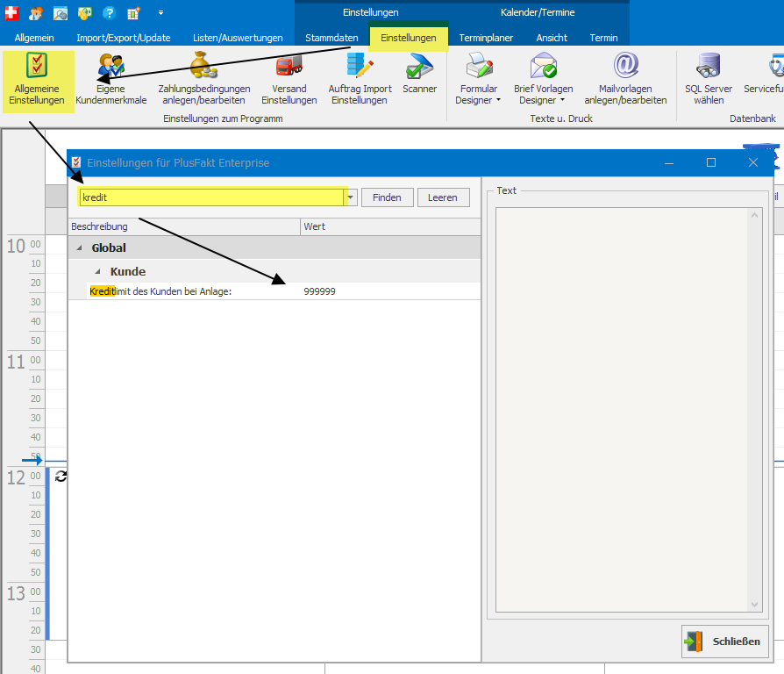Click the Beschreibung column header
Image resolution: width=784 pixels, height=674 pixels.
coord(184,226)
